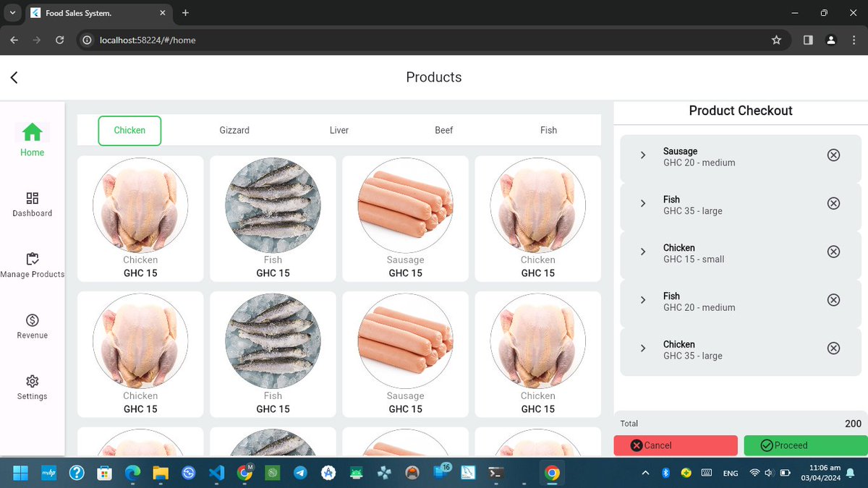Open the Windows Start menu
Viewport: 868px width, 488px height.
pos(20,474)
